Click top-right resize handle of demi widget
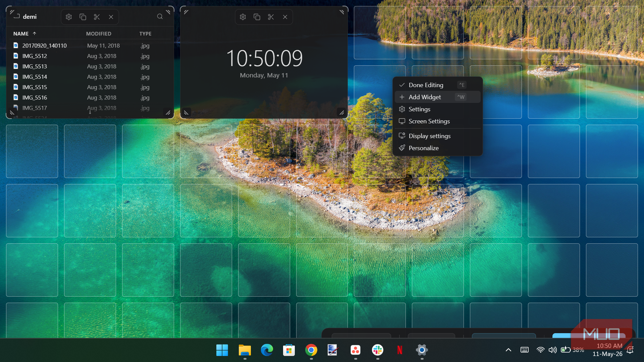 point(168,12)
